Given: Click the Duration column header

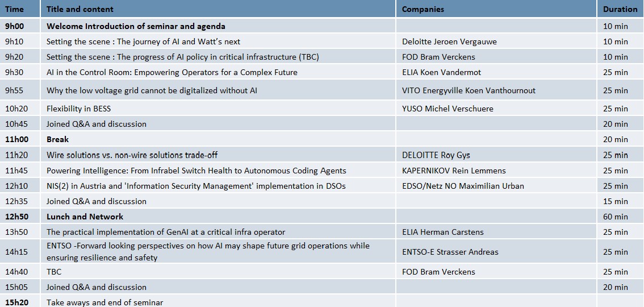Looking at the screenshot, I should 620,9.
